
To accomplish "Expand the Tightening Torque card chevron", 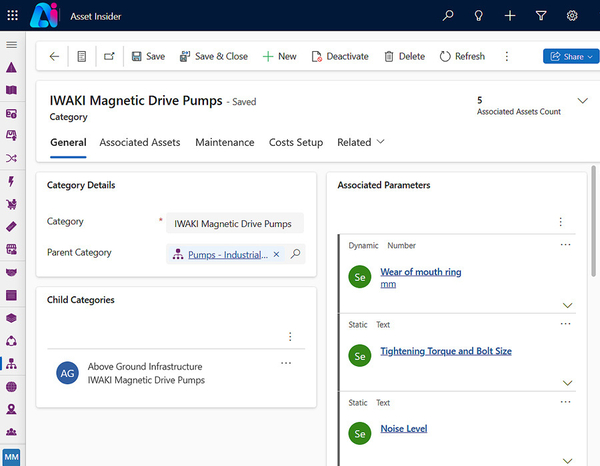I will click(567, 383).
